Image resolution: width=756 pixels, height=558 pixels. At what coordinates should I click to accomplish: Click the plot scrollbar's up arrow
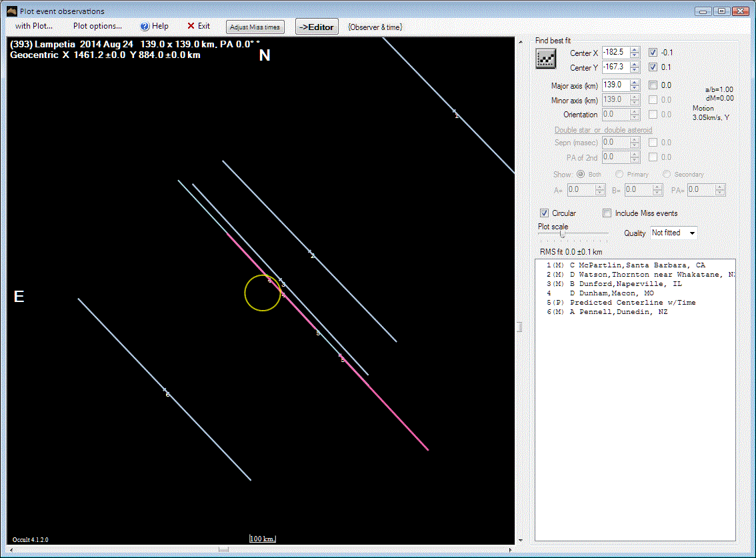click(x=520, y=42)
